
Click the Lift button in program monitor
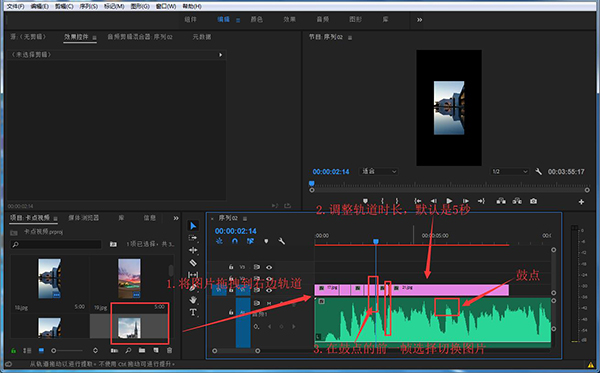pyautogui.click(x=501, y=201)
